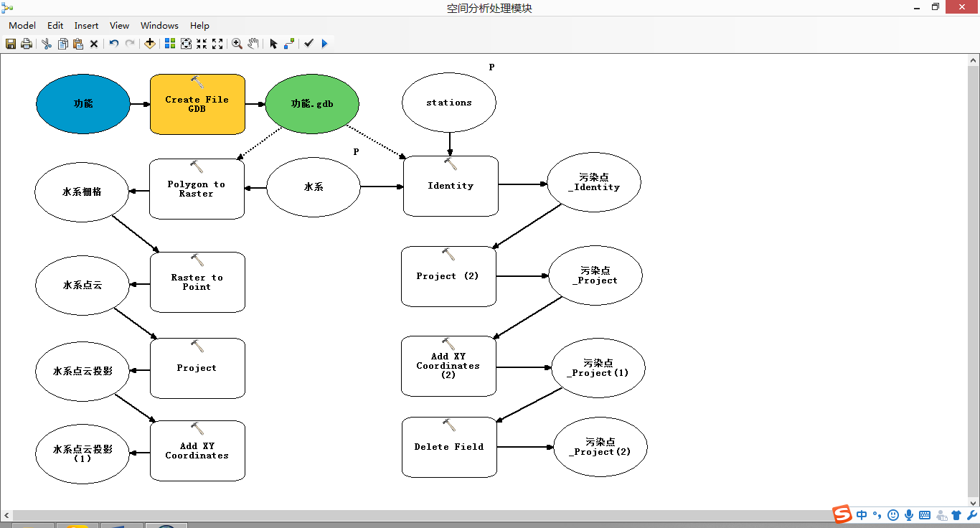Choose the Connect tool in toolbar
The image size is (980, 528).
click(289, 44)
